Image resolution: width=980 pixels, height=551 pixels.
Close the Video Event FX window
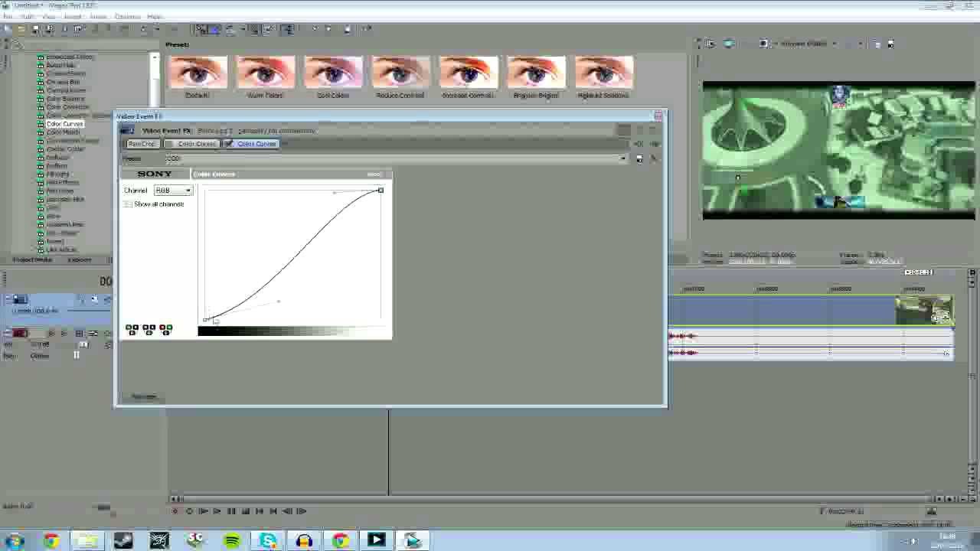(658, 116)
